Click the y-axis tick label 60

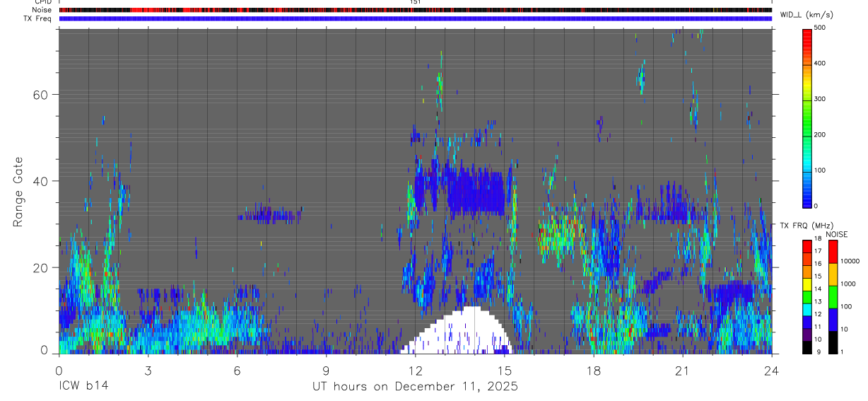click(39, 94)
